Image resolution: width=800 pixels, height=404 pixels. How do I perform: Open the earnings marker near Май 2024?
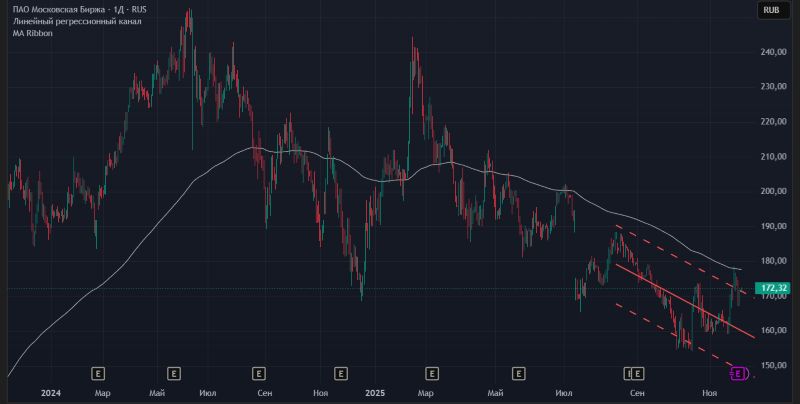coord(174,374)
